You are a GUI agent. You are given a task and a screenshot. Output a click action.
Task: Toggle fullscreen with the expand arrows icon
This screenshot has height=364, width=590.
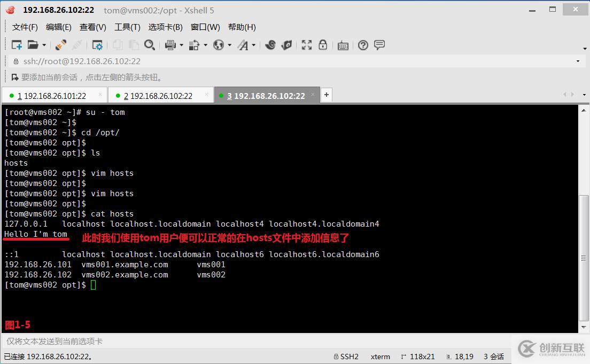pos(307,45)
